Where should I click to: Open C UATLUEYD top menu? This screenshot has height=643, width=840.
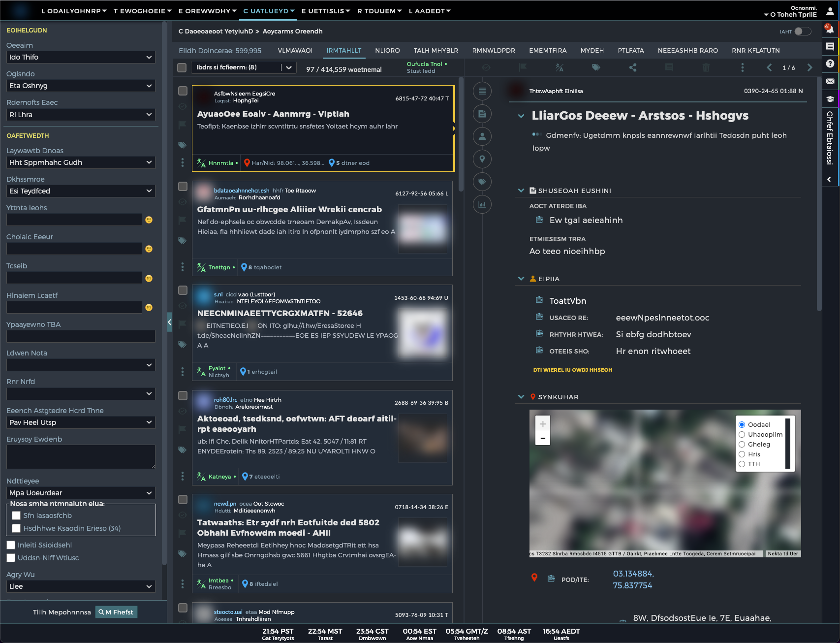[269, 11]
